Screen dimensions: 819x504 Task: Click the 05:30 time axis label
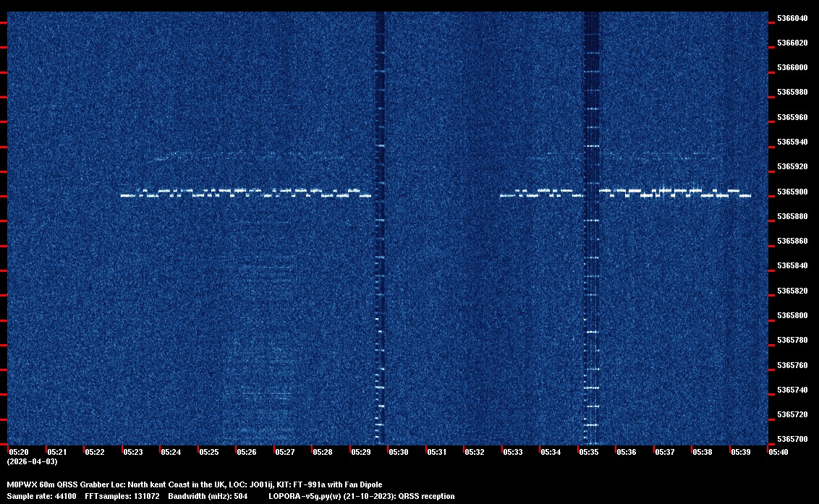pyautogui.click(x=399, y=452)
